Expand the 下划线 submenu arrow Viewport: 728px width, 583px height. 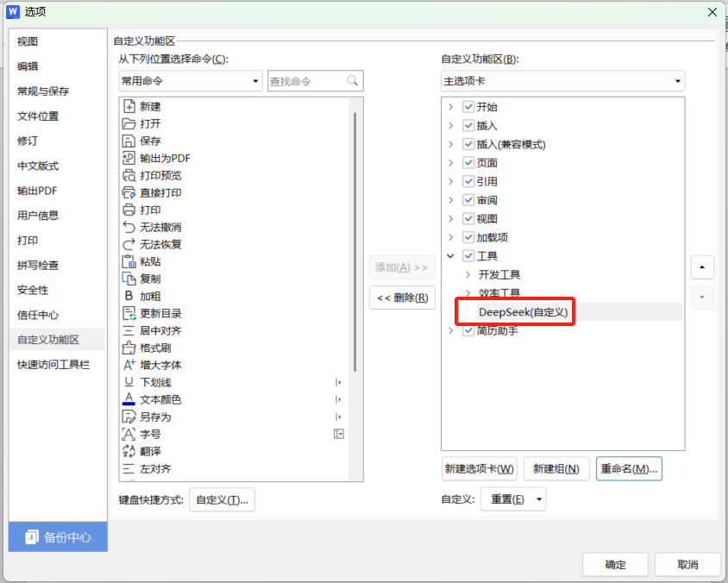(338, 382)
